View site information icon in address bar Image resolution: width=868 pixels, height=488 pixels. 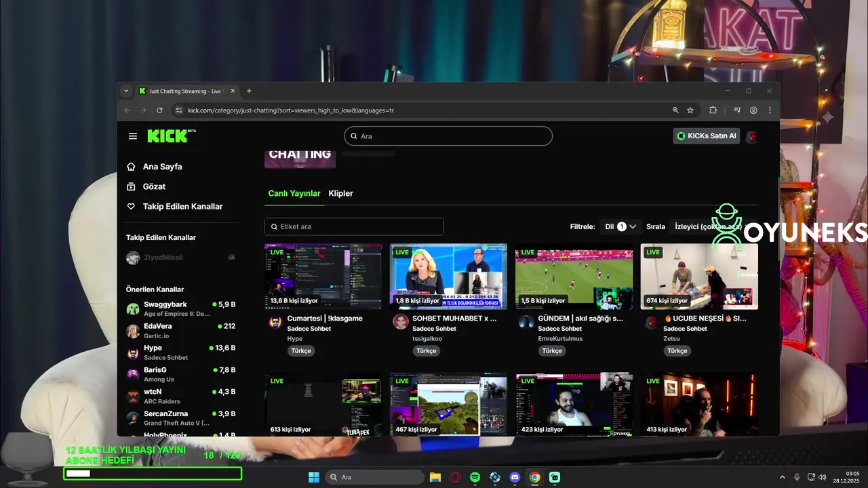[x=179, y=110]
